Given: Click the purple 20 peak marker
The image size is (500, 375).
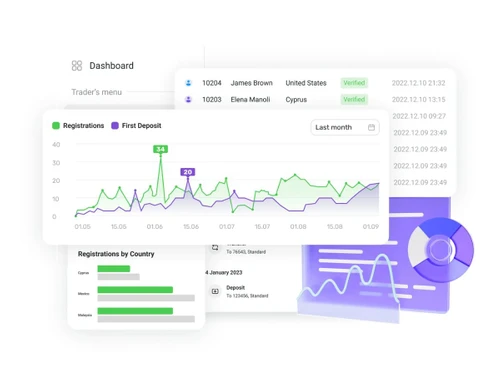Looking at the screenshot, I should (x=188, y=172).
